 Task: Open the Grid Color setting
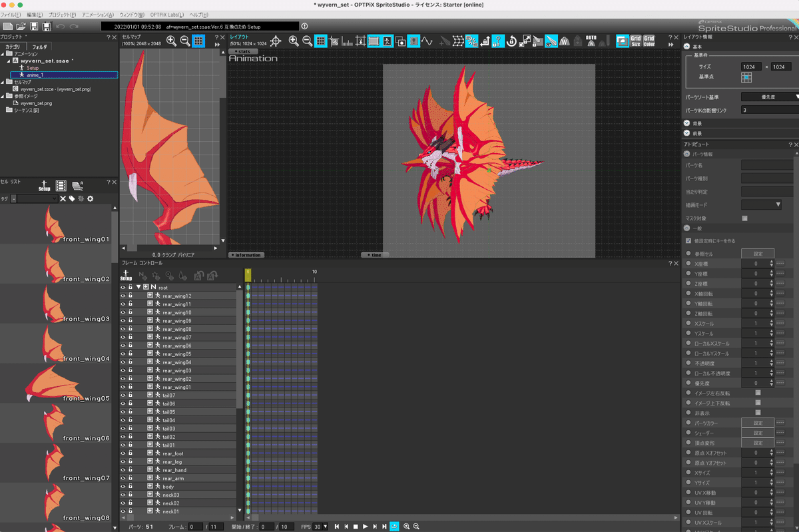coord(649,41)
